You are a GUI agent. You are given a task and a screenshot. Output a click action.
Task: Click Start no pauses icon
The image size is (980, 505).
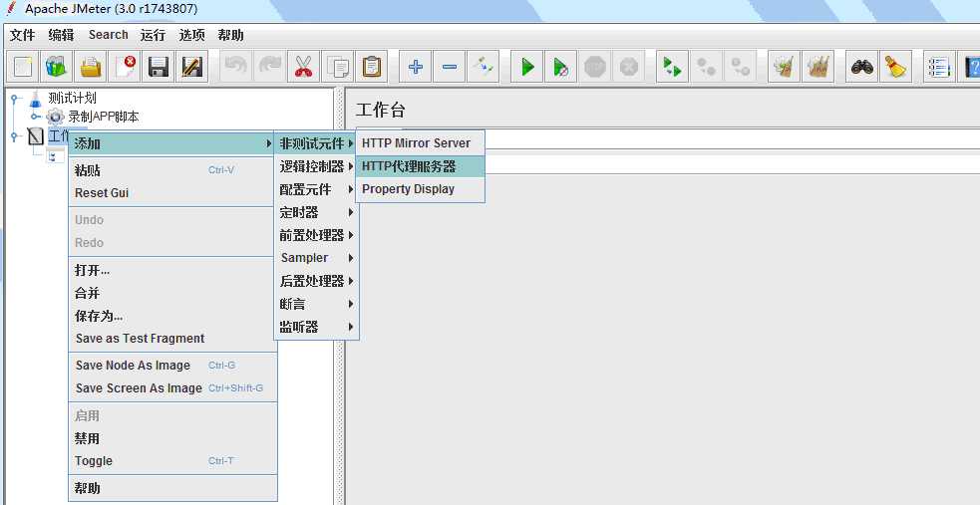pos(560,66)
